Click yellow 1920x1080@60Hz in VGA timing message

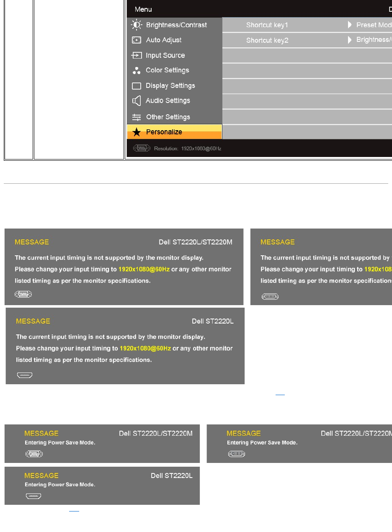click(144, 269)
